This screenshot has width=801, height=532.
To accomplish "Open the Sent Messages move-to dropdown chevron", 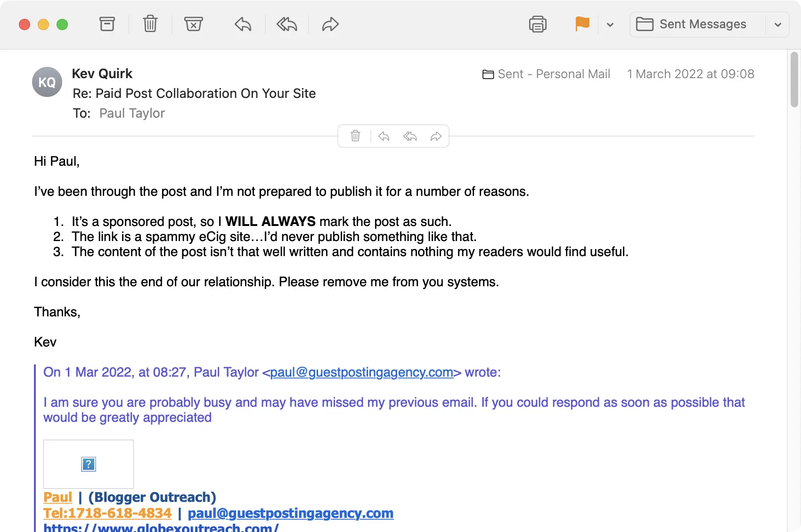I will tap(778, 25).
